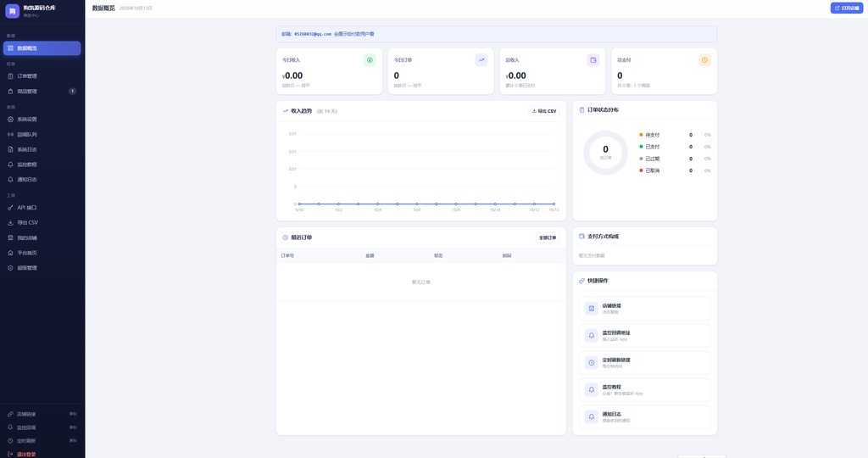Open 数据概览 in the sidebar
The image size is (868, 458).
(42, 48)
